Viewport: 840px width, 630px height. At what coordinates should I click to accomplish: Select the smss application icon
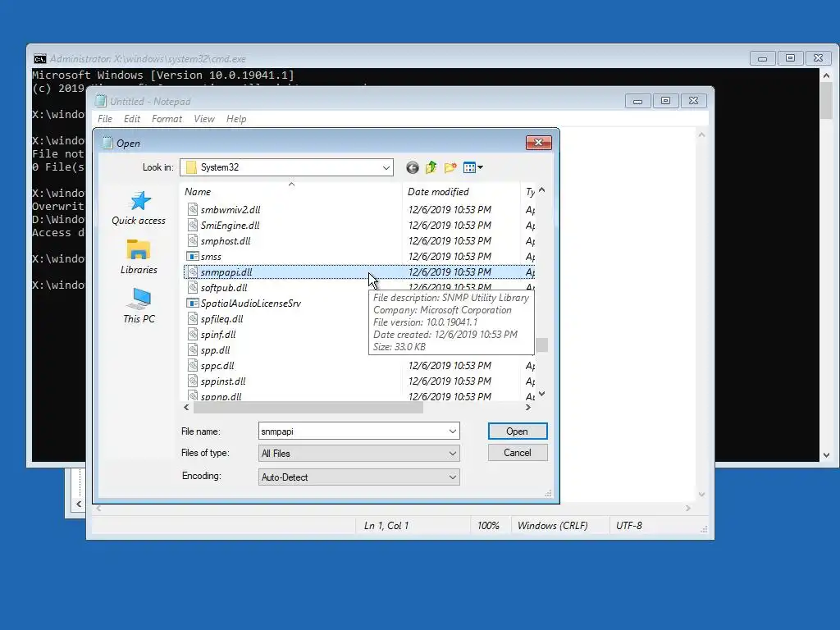tap(193, 257)
